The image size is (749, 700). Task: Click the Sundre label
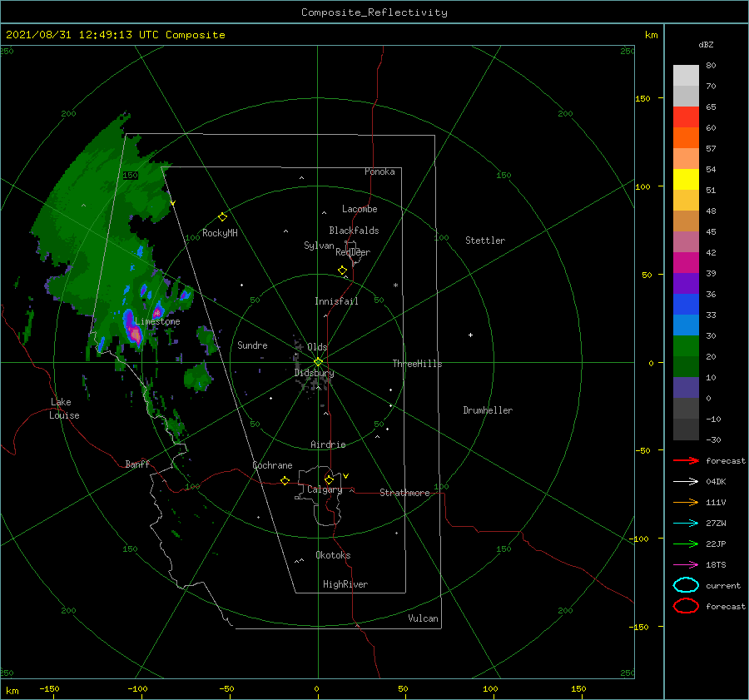(x=253, y=345)
